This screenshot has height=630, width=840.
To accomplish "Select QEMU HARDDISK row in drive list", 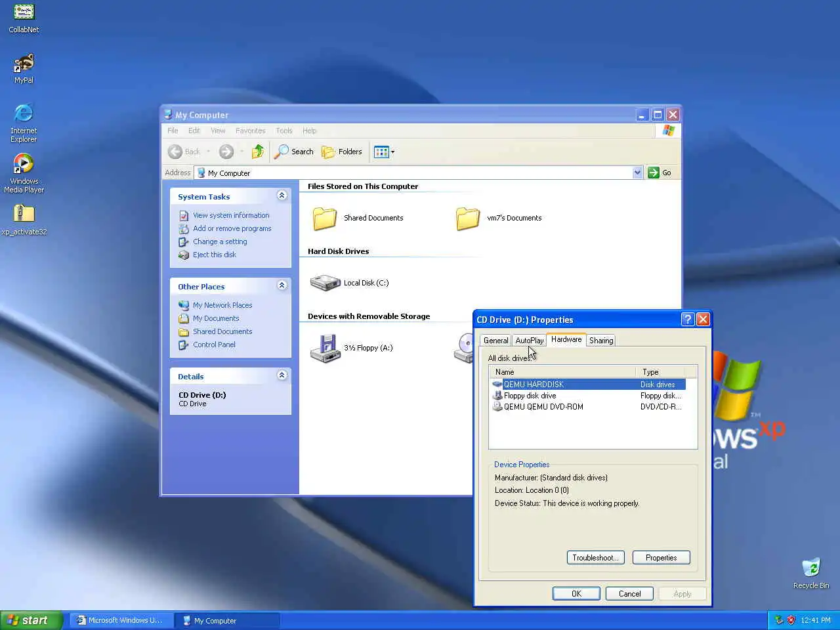I will (x=588, y=384).
